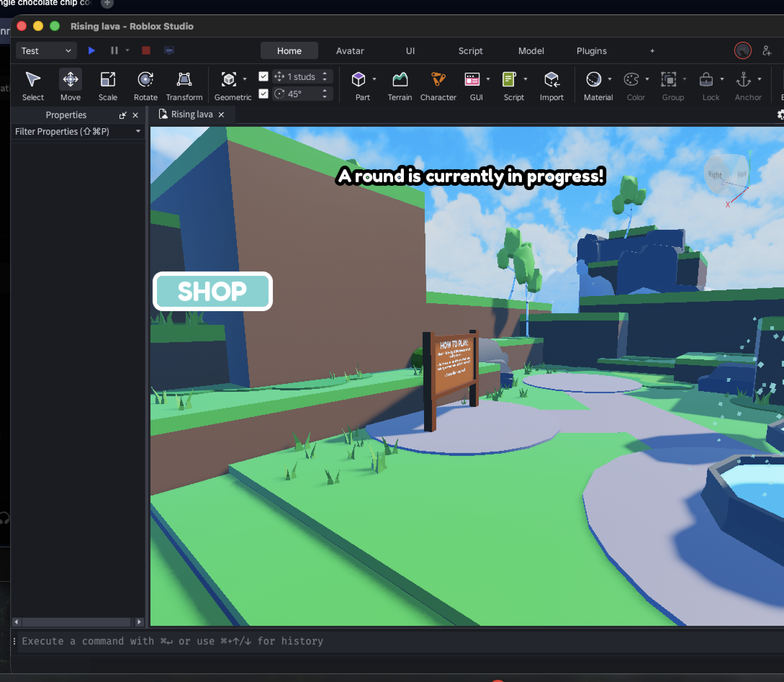Activate the Move tool
This screenshot has width=784, height=682.
pos(71,85)
